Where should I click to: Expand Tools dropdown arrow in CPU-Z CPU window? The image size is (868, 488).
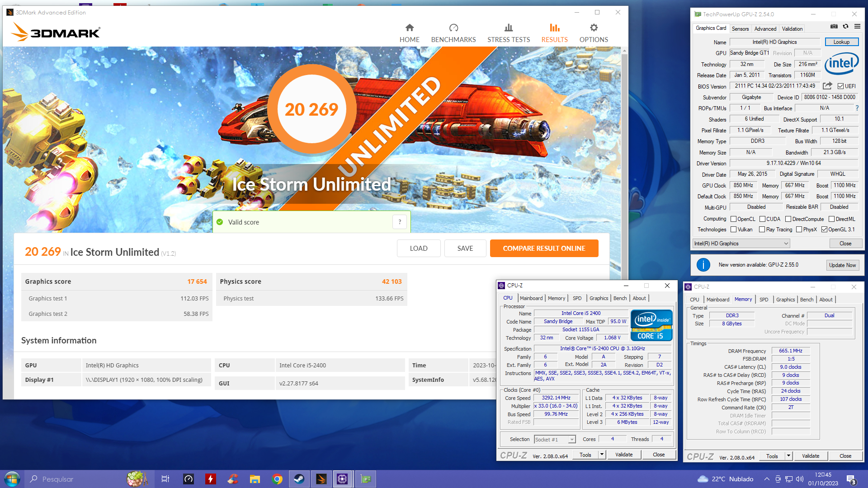pos(602,455)
